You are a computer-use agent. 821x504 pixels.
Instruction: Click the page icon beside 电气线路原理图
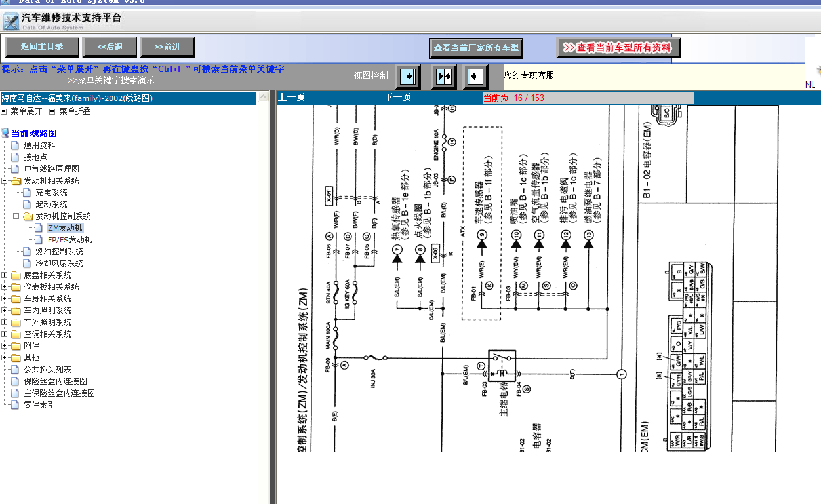[16, 169]
